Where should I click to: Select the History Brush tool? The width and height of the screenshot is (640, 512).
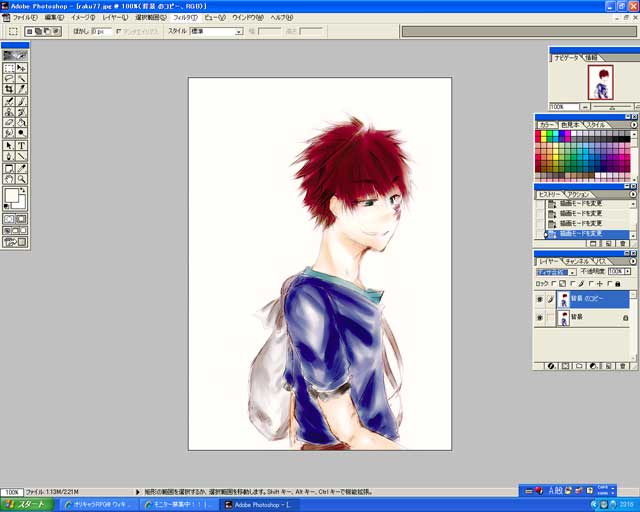pos(21,111)
